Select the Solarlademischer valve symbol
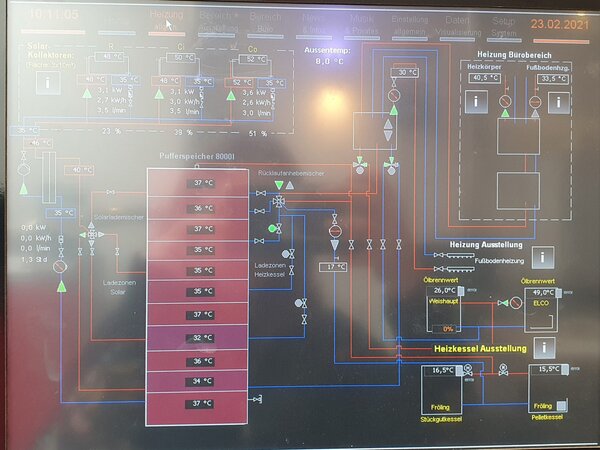The height and width of the screenshot is (450, 600). pyautogui.click(x=92, y=234)
